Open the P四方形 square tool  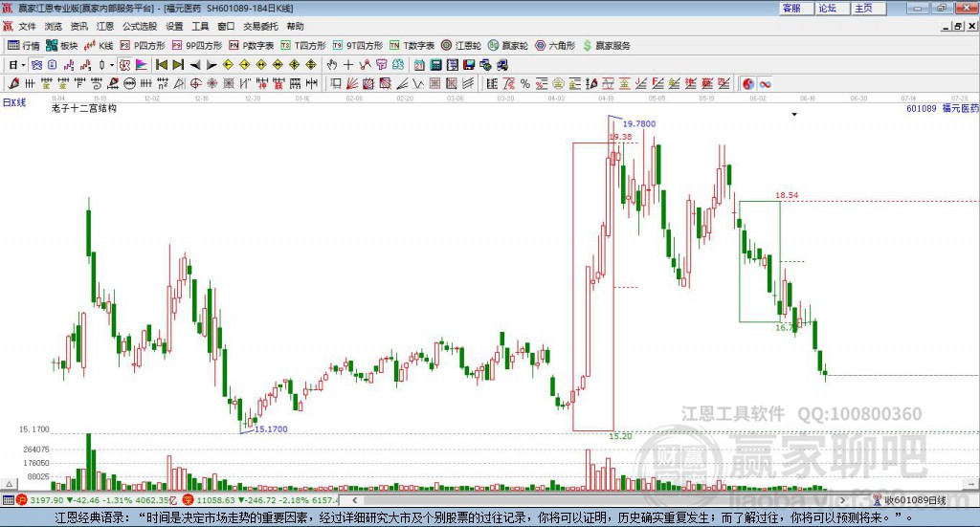coord(143,46)
